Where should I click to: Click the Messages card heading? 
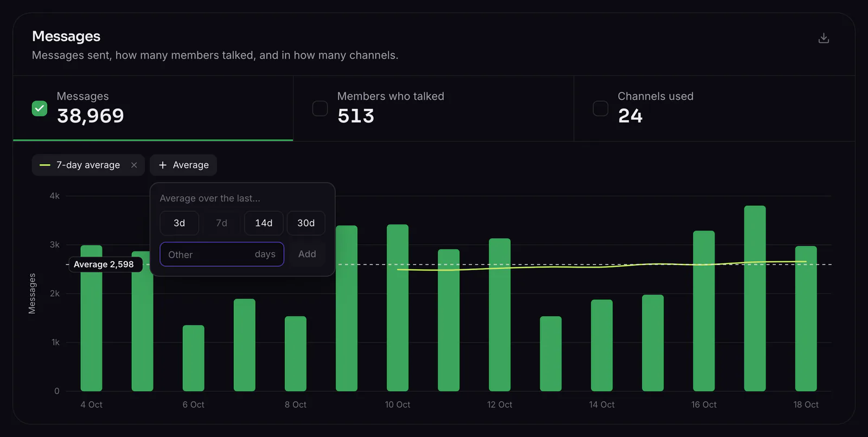pos(66,36)
